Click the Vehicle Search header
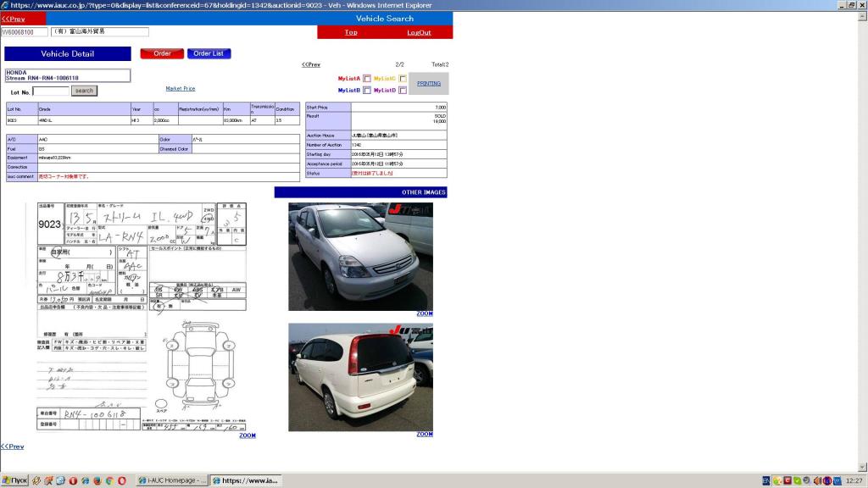The image size is (868, 488). point(385,19)
